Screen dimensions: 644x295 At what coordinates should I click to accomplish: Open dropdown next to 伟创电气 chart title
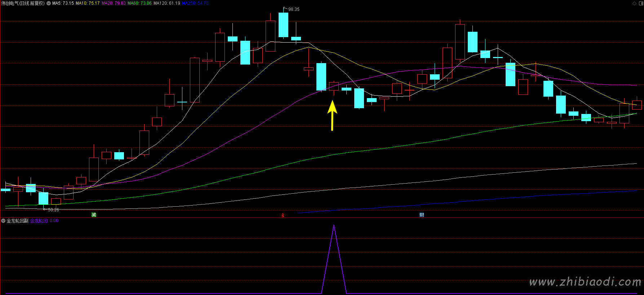pyautogui.click(x=49, y=3)
